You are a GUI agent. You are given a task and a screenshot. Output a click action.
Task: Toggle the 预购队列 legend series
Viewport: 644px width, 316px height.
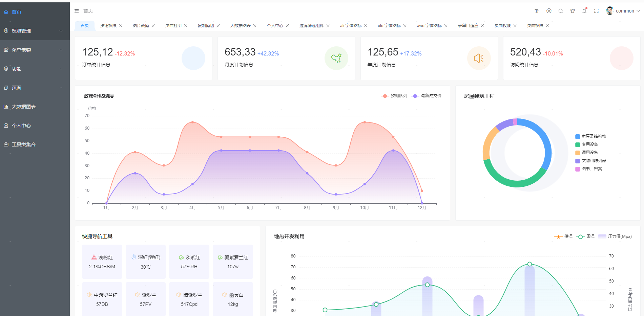click(x=394, y=96)
